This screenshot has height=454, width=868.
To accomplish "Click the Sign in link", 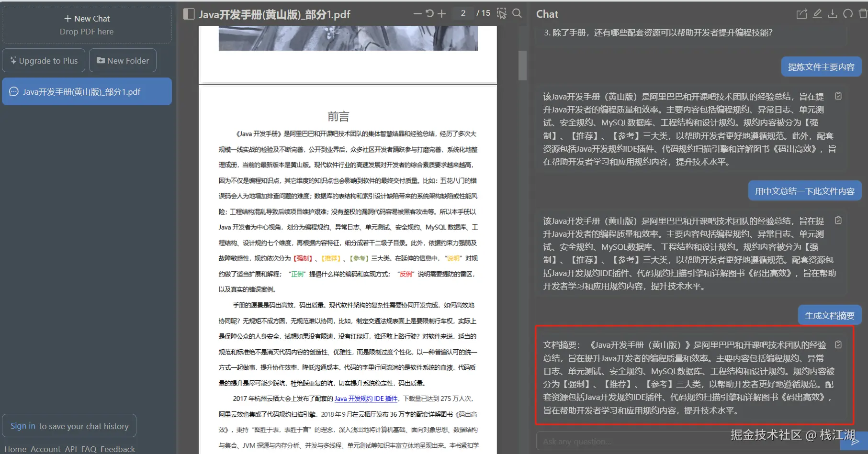I will pyautogui.click(x=23, y=426).
